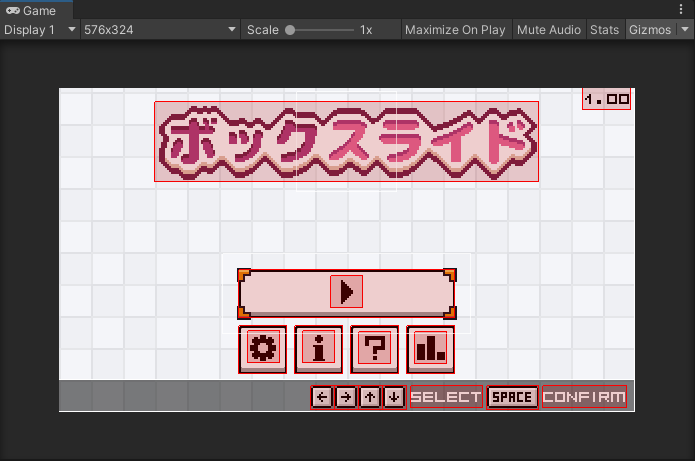
Task: Click the katakana game title logo
Action: click(x=347, y=142)
